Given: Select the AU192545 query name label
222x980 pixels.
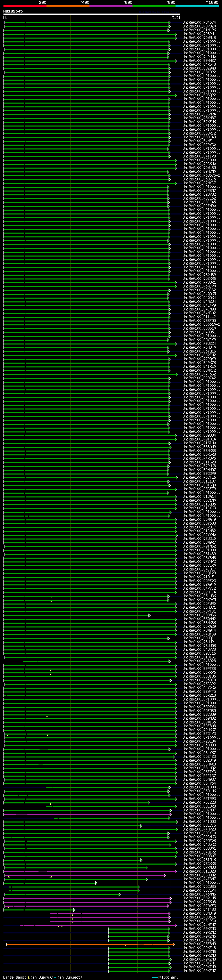Looking at the screenshot, I should click(13, 11).
